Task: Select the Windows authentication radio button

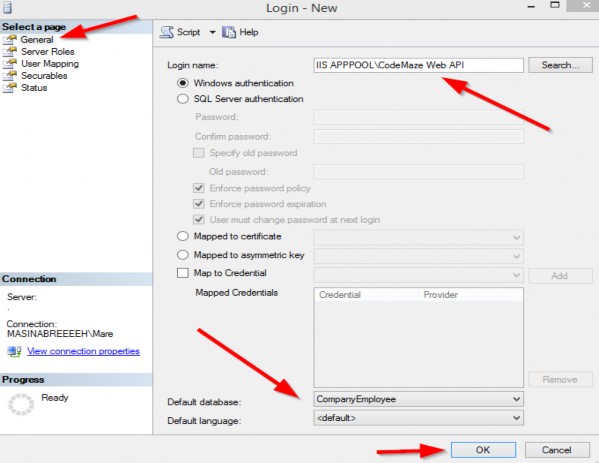Action: 183,83
